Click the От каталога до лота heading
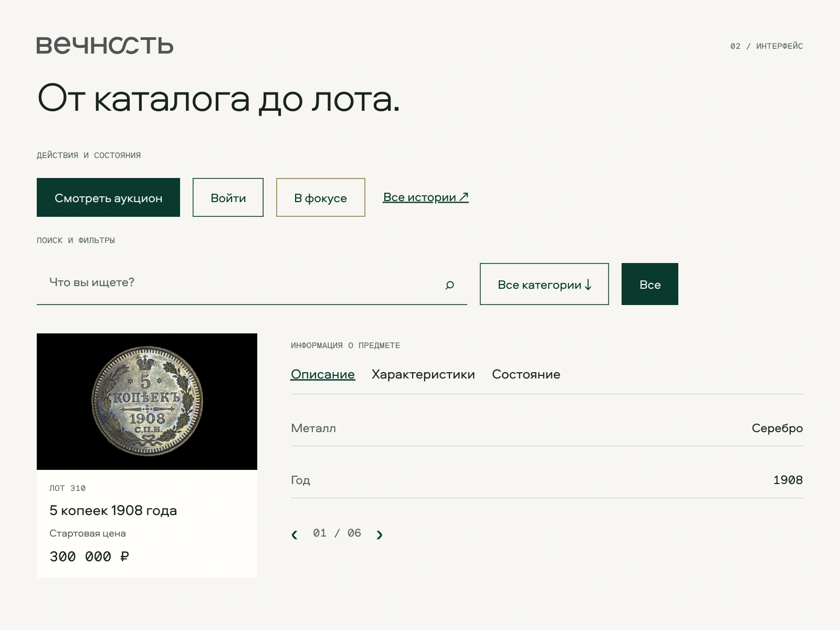Image resolution: width=840 pixels, height=630 pixels. [x=219, y=98]
